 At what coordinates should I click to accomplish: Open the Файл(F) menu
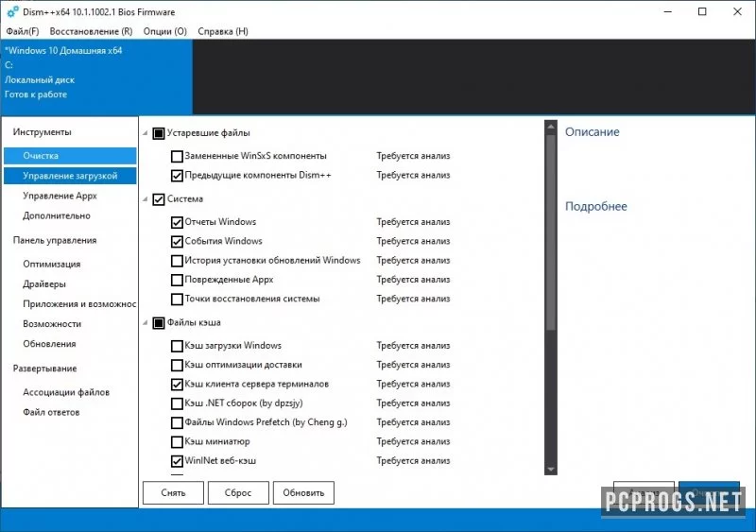(x=22, y=31)
